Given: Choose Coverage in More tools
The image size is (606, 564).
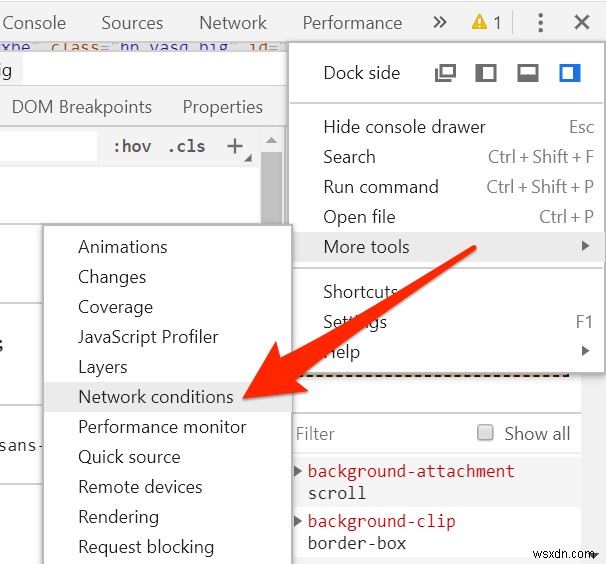Looking at the screenshot, I should click(168, 307).
